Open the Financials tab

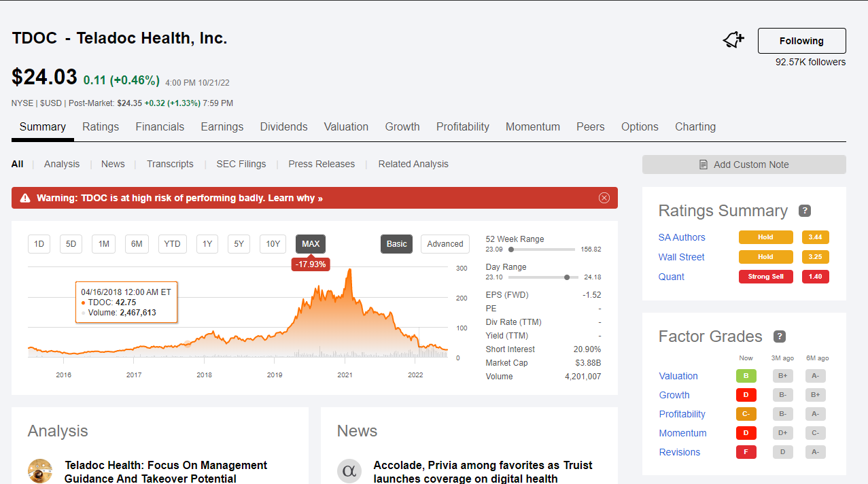click(x=160, y=126)
